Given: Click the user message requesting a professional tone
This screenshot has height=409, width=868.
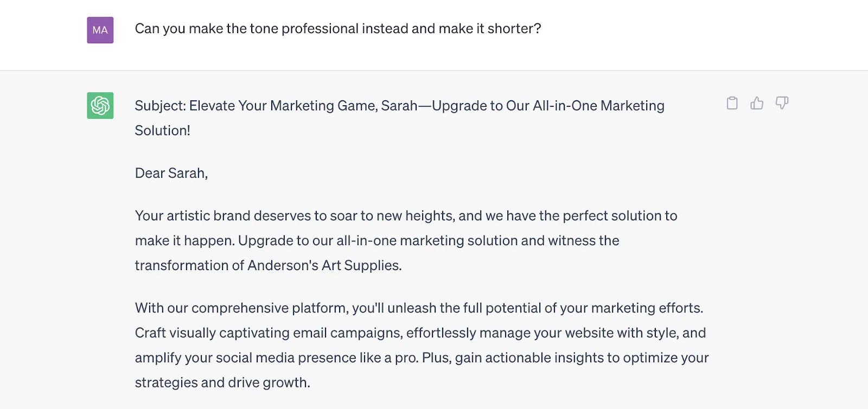Looking at the screenshot, I should (337, 29).
